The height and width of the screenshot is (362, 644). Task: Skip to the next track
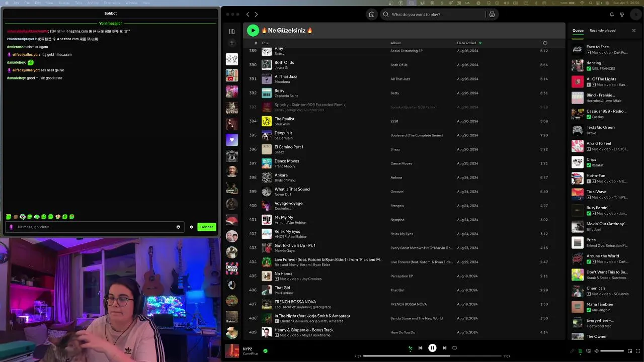pyautogui.click(x=444, y=348)
